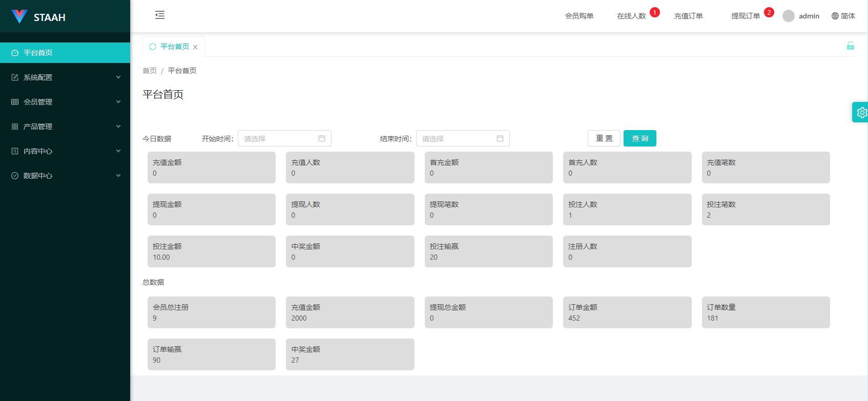Click the check-circle icon next to 数据中心
This screenshot has width=868, height=401.
pyautogui.click(x=15, y=176)
